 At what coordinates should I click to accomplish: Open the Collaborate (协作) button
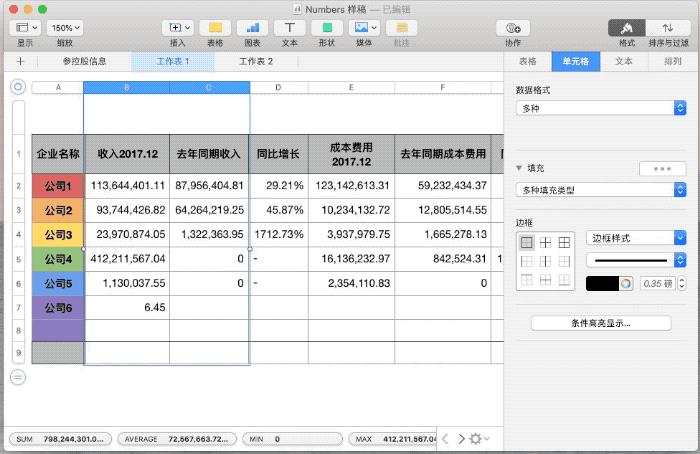pos(513,28)
